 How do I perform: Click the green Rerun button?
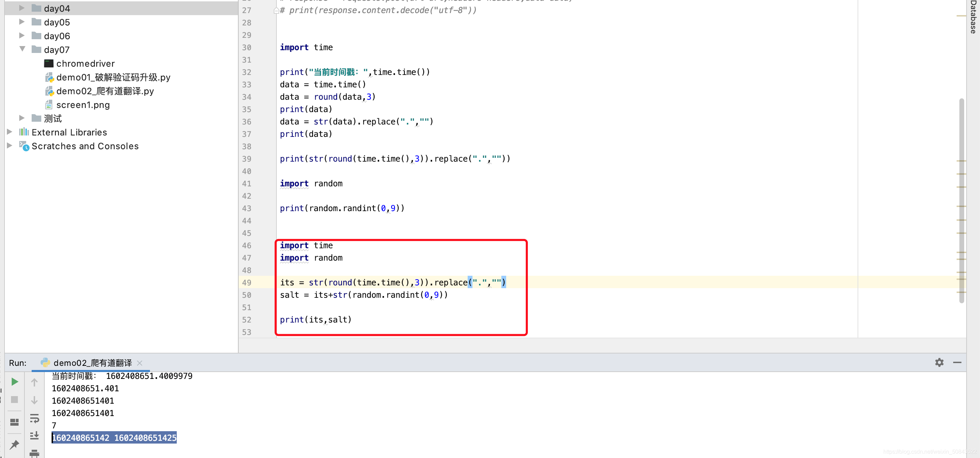(14, 382)
